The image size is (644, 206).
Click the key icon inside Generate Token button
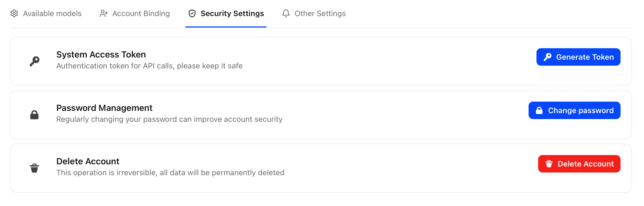tap(547, 57)
